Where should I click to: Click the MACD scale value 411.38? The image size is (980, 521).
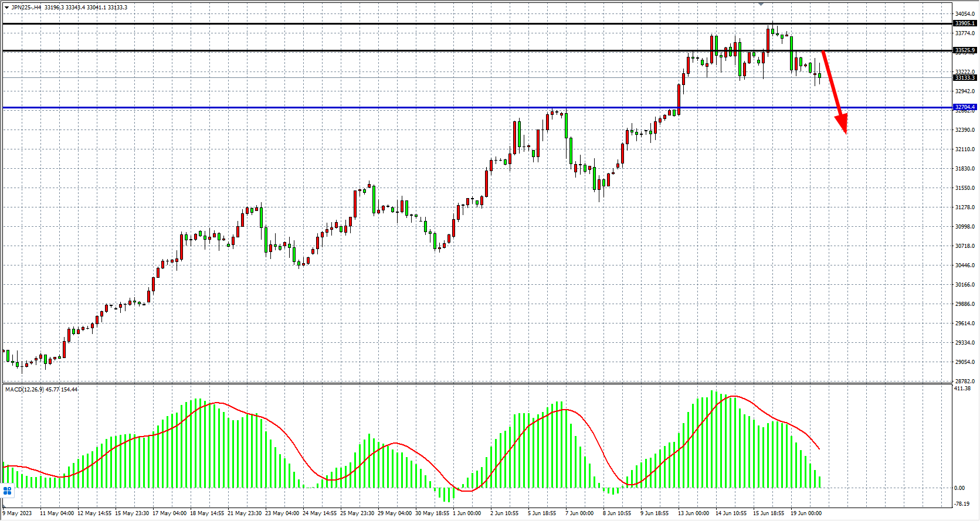click(x=962, y=389)
